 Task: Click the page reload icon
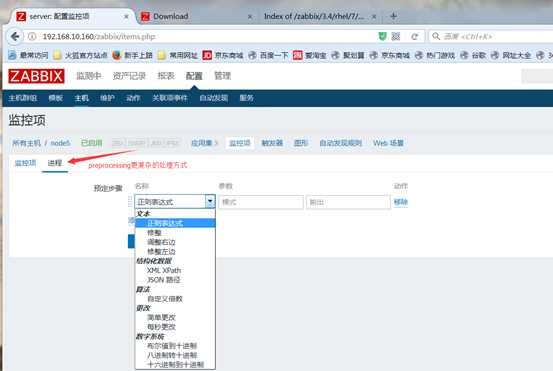coord(415,36)
